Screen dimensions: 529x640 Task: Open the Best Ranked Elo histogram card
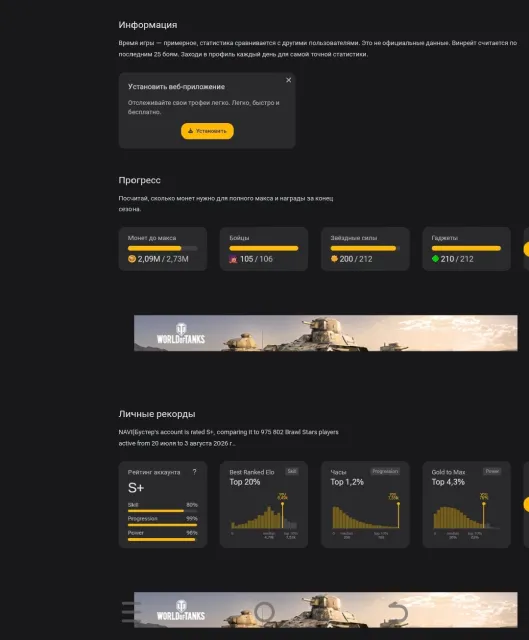(264, 504)
